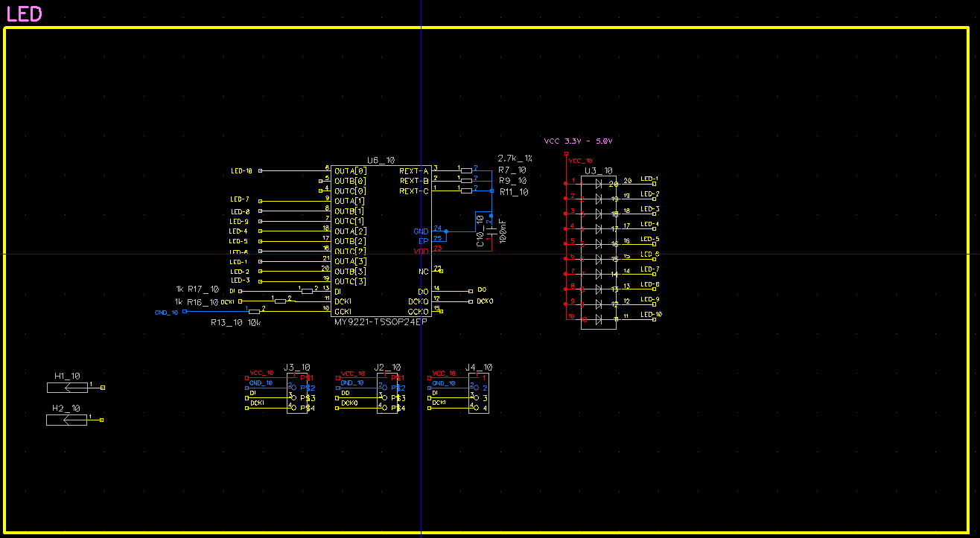Select the DO label on J2_10 pin 3
This screenshot has height=538, width=980.
[x=346, y=393]
